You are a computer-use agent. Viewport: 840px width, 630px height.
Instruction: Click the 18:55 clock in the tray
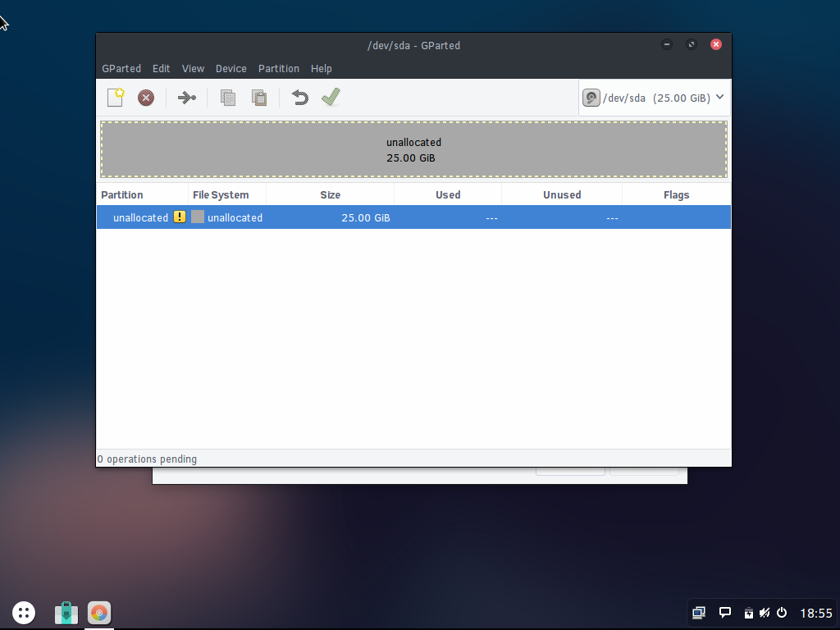pyautogui.click(x=816, y=613)
